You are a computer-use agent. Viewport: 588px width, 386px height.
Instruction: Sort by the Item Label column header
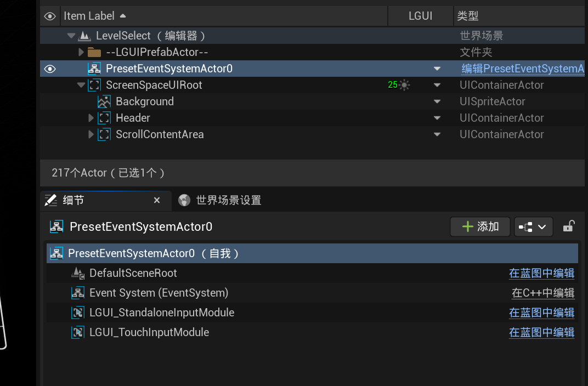click(89, 16)
